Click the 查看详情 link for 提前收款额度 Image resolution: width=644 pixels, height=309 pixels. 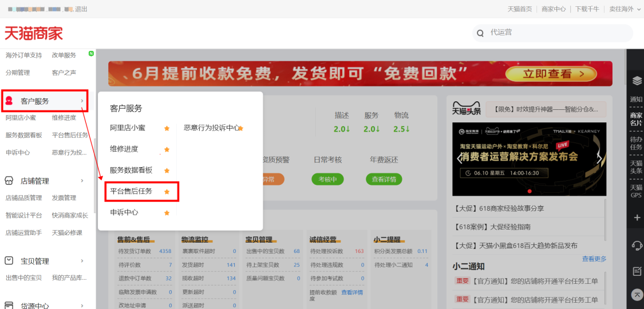coord(352,292)
